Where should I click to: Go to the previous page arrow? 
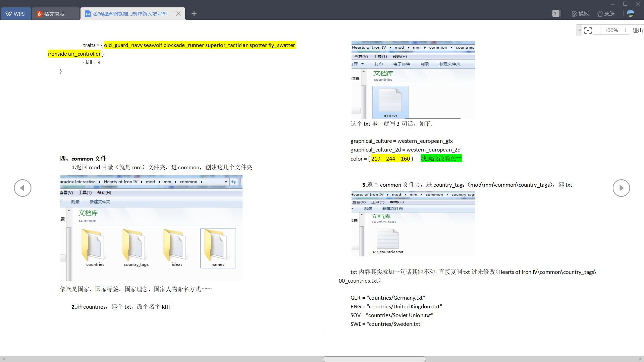[x=22, y=188]
